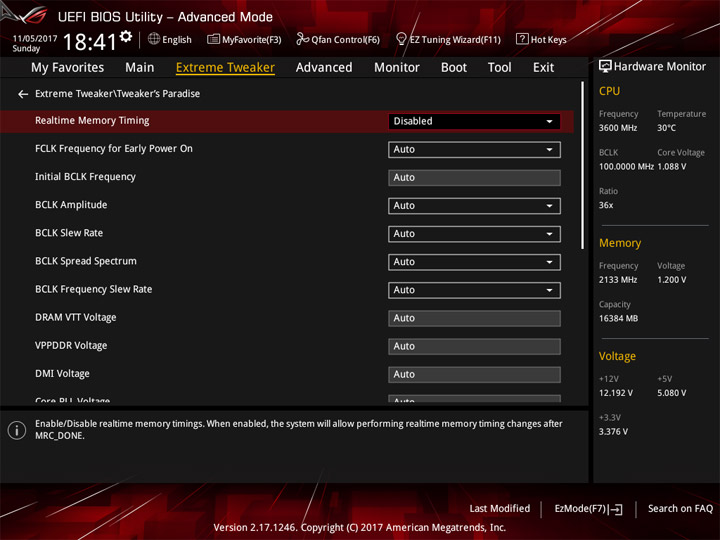Click the info icon beside help text
720x540 pixels.
click(17, 430)
